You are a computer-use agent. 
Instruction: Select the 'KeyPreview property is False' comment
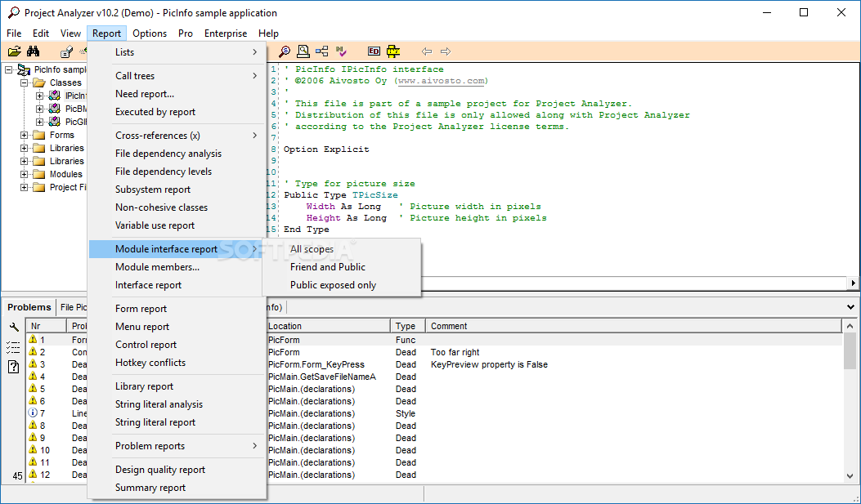(x=489, y=364)
